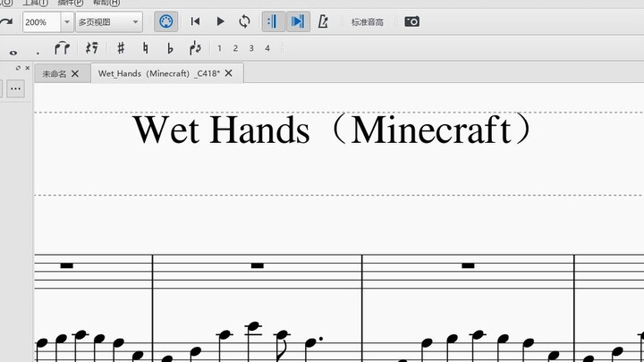Apply the natural accidental

[x=146, y=48]
